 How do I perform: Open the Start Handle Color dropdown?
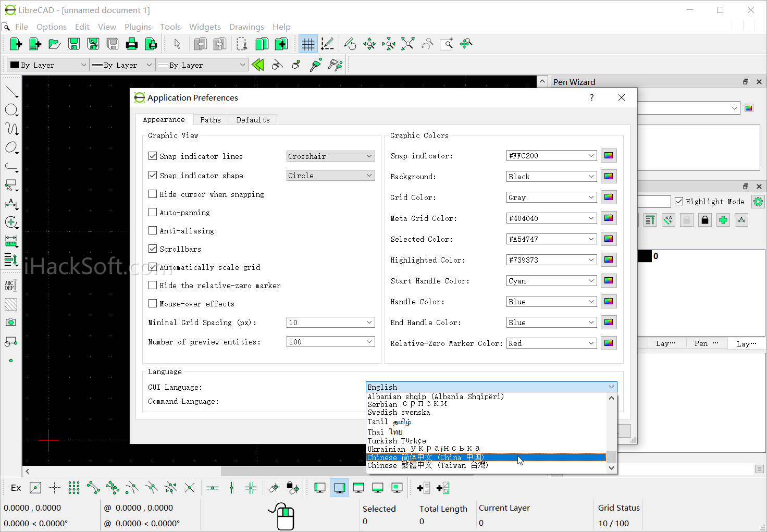552,280
